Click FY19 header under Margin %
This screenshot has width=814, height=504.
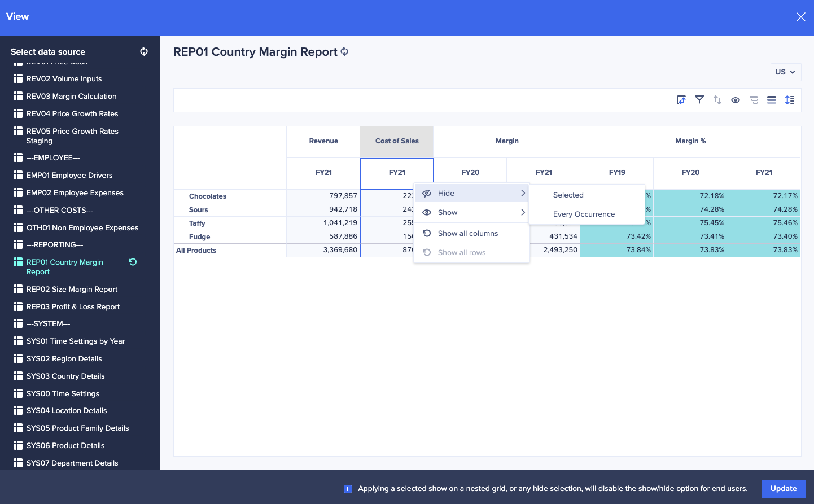pyautogui.click(x=617, y=173)
